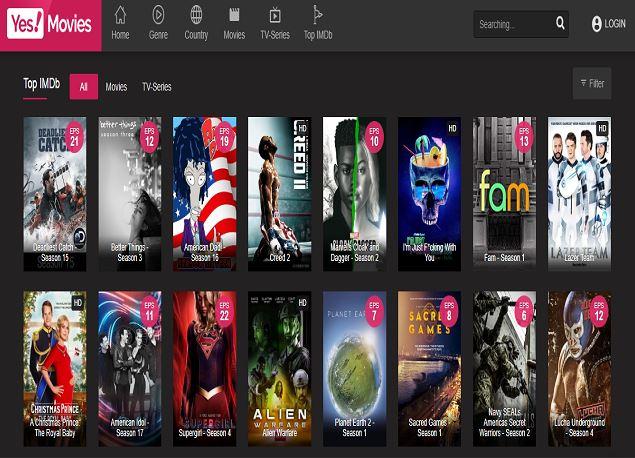Open Supergirl - Season 4 title
The image size is (635, 458).
205,433
